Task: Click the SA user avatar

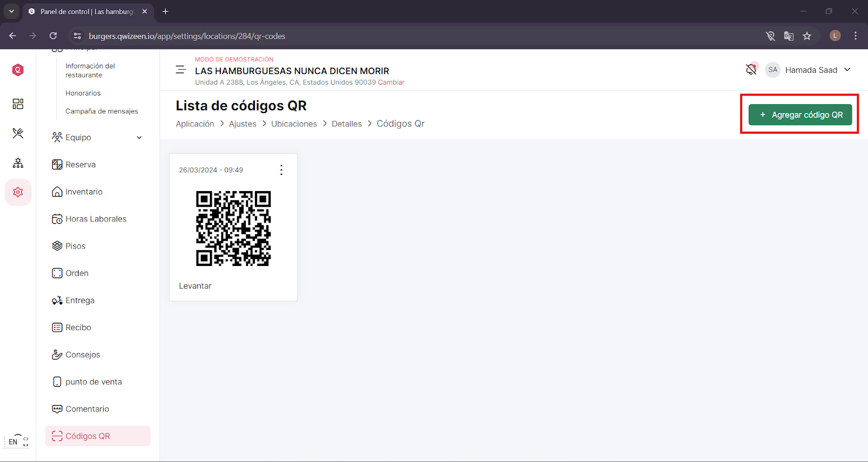Action: (x=773, y=69)
